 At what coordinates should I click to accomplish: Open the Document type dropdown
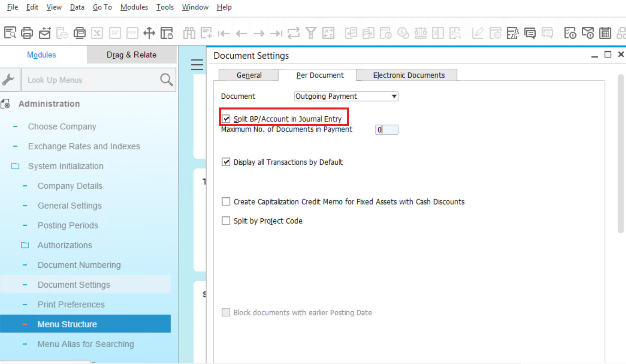393,96
